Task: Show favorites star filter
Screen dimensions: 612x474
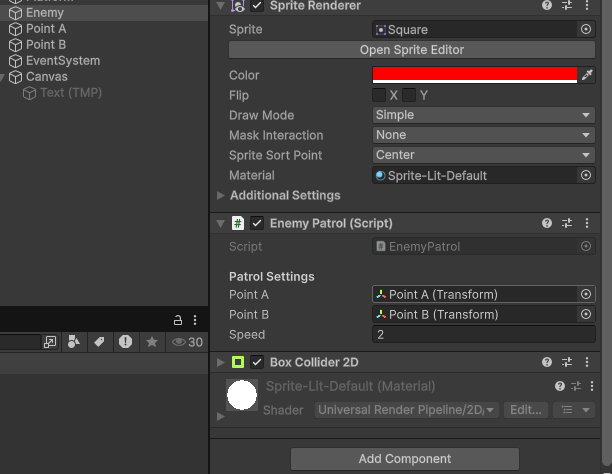Action: [152, 342]
